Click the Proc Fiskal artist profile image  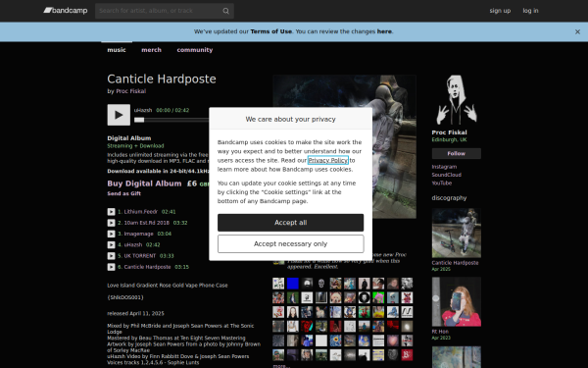point(456,100)
